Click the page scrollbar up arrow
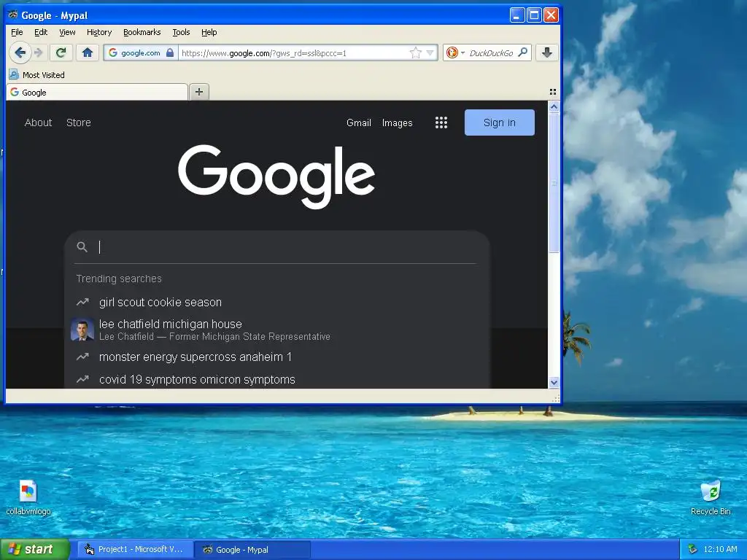 554,106
